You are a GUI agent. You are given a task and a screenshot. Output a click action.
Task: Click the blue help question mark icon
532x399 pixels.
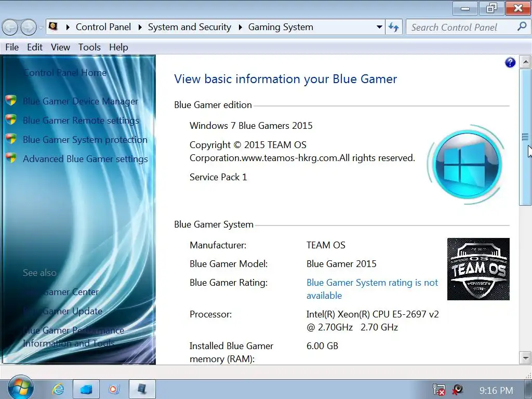[x=510, y=62]
